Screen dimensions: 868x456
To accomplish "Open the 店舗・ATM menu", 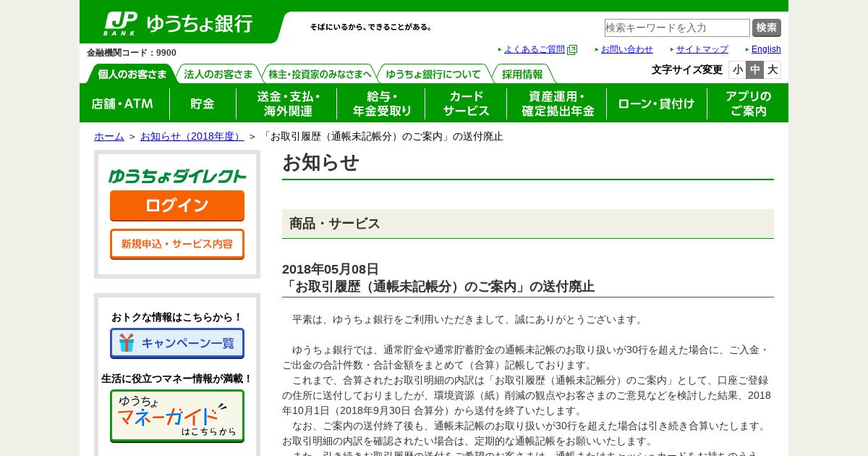I will 124,104.
